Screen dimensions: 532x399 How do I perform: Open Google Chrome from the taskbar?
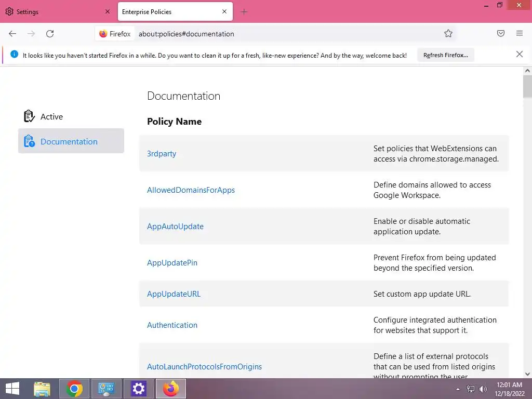coord(74,389)
